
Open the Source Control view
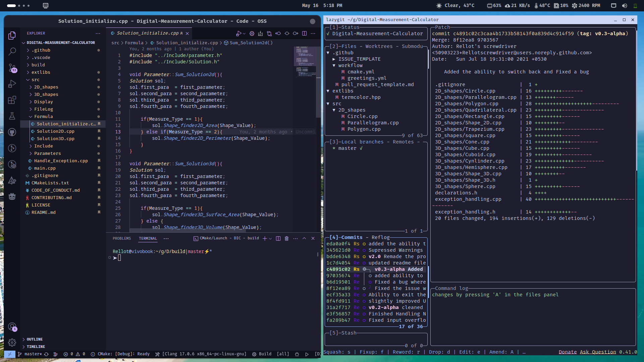(12, 68)
